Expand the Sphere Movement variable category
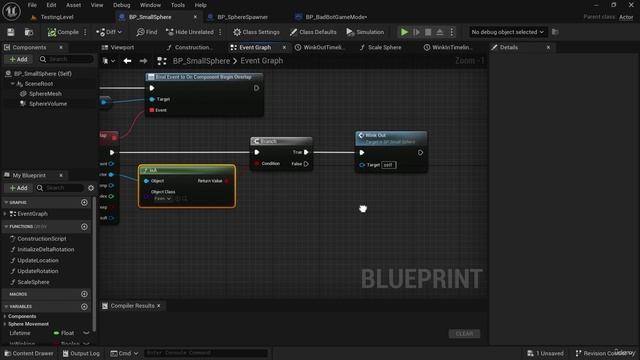Image resolution: width=640 pixels, height=360 pixels. 5,324
